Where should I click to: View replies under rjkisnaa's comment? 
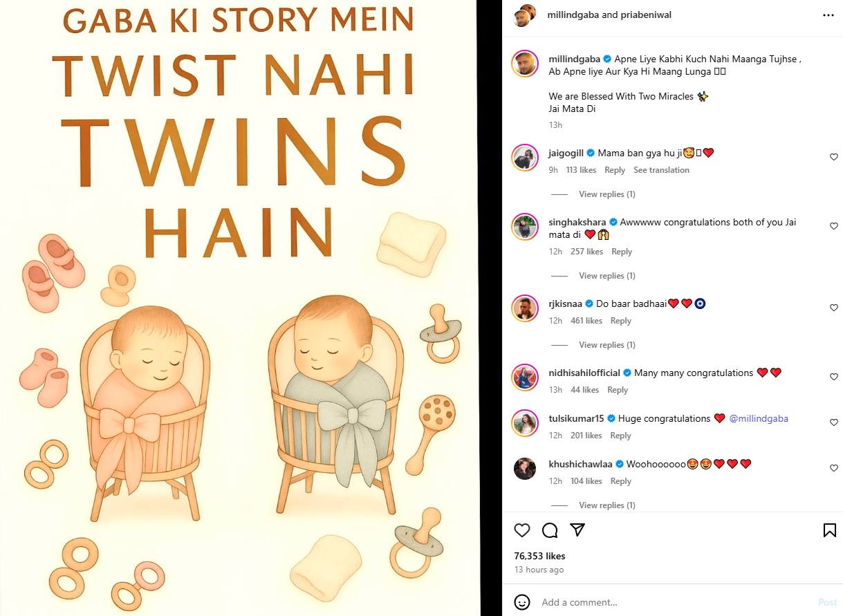click(606, 345)
